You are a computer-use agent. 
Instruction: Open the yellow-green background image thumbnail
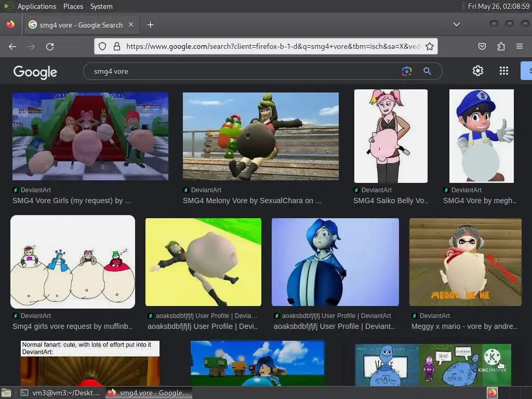[203, 262]
